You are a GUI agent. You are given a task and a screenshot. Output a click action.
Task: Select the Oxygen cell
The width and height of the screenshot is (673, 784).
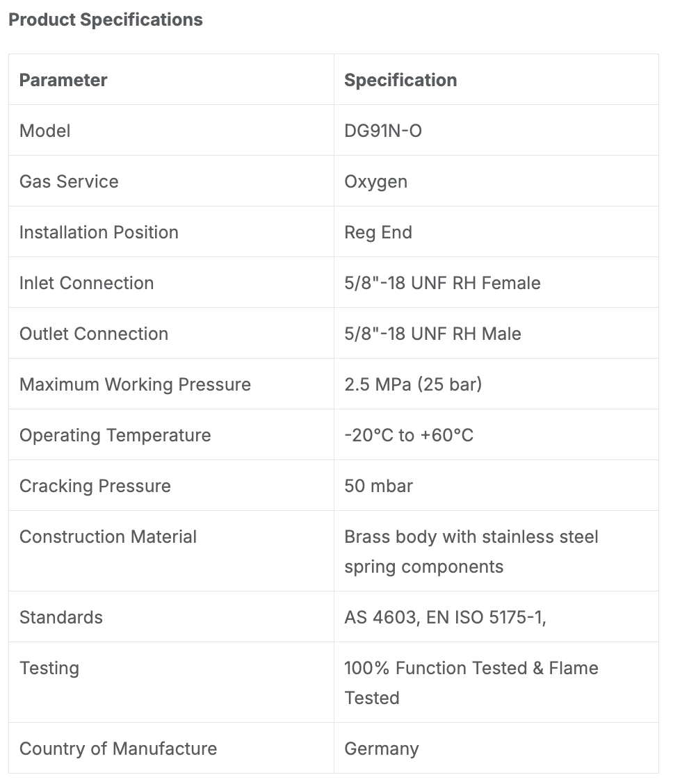pos(376,182)
